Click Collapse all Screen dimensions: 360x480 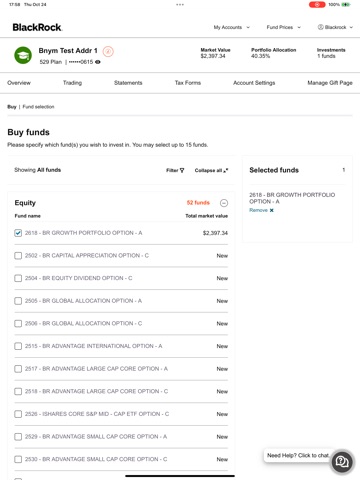(x=211, y=170)
